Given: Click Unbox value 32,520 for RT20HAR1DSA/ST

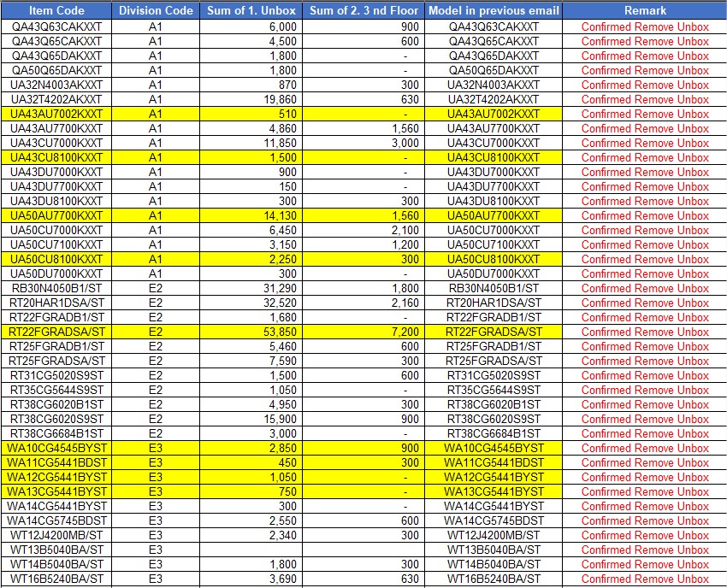Looking at the screenshot, I should [251, 303].
